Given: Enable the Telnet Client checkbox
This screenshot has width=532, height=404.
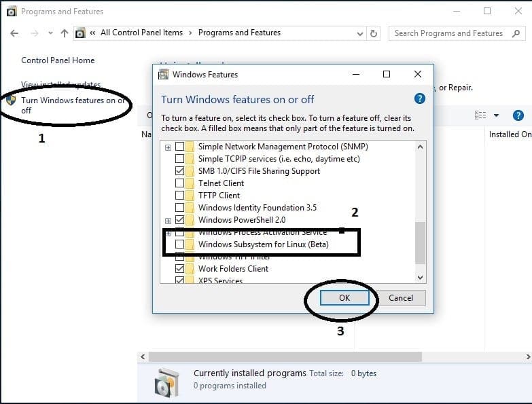Looking at the screenshot, I should pyautogui.click(x=180, y=183).
